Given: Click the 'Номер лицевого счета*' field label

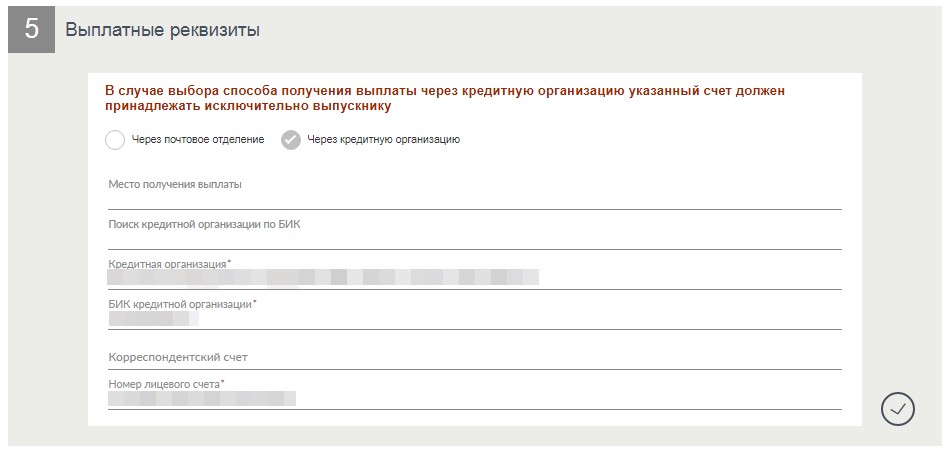Looking at the screenshot, I should [x=166, y=383].
